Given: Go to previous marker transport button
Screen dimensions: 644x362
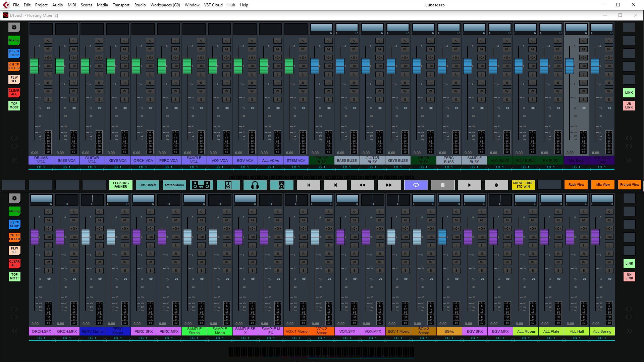Looking at the screenshot, I should pos(309,185).
